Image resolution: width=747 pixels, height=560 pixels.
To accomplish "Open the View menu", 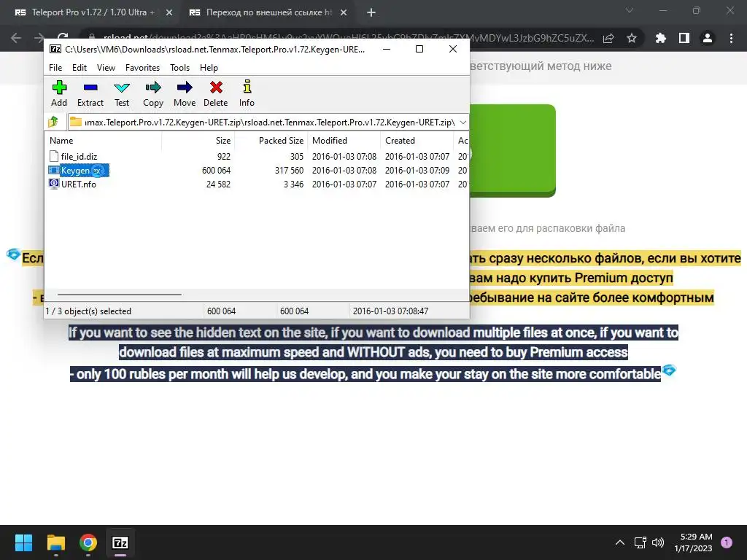I will tap(106, 68).
